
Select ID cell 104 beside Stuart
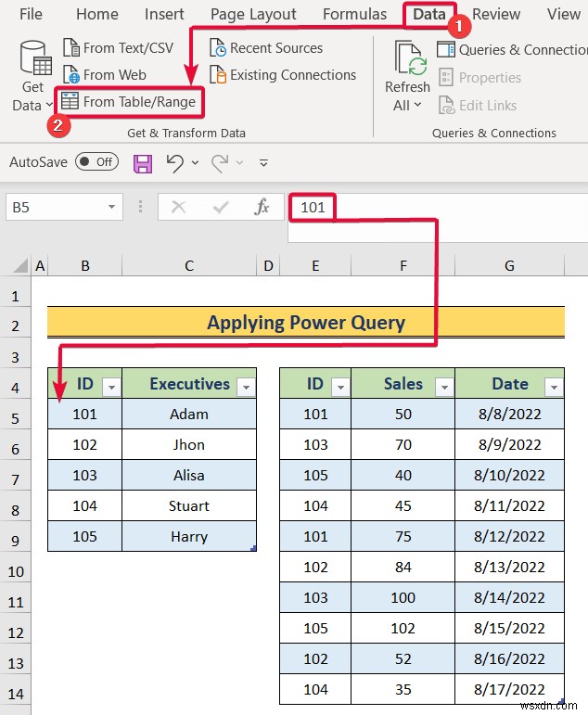pos(84,505)
